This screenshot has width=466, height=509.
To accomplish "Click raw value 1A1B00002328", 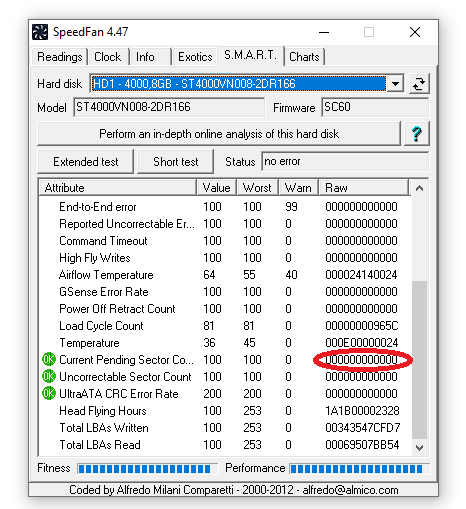I will point(362,411).
